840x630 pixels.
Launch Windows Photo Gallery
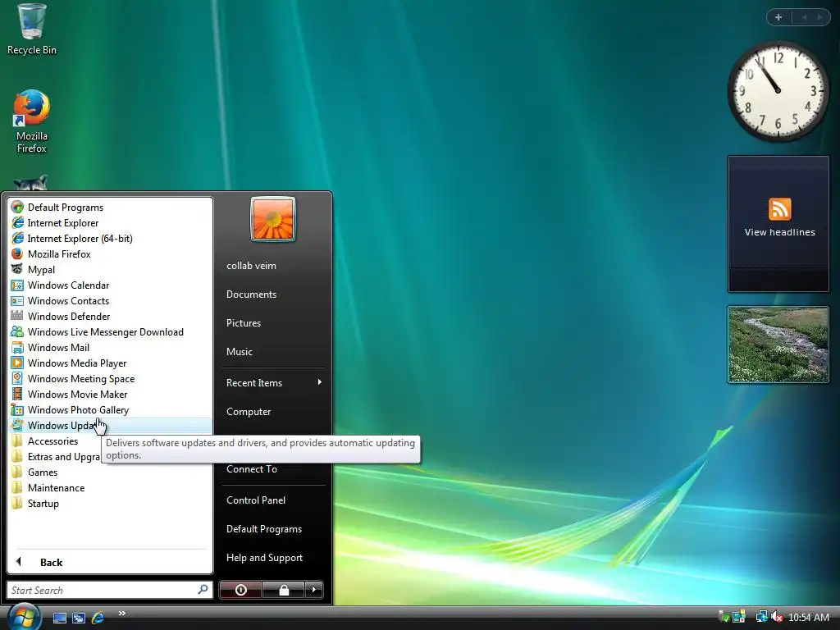111,410
